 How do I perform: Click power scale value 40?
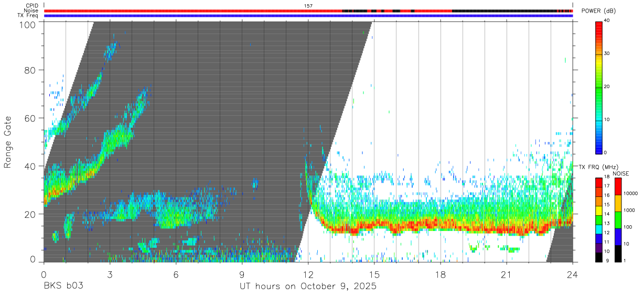tap(607, 21)
